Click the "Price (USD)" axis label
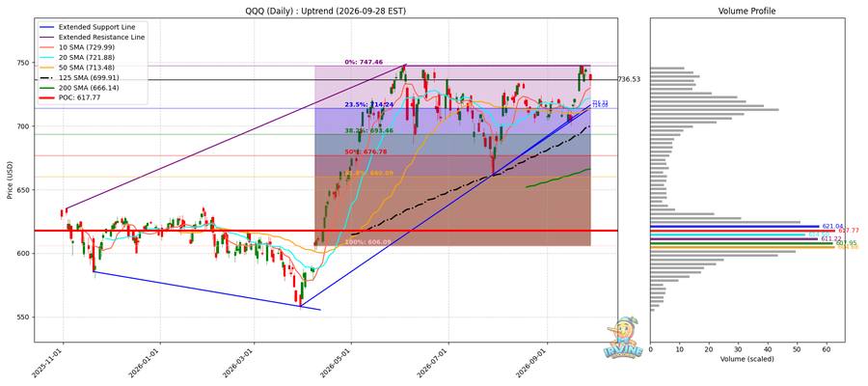This screenshot has width=868, height=386. pos(11,179)
